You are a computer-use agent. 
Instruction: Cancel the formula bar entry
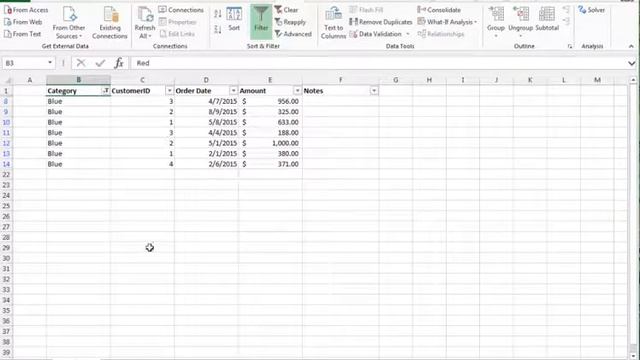pos(81,63)
